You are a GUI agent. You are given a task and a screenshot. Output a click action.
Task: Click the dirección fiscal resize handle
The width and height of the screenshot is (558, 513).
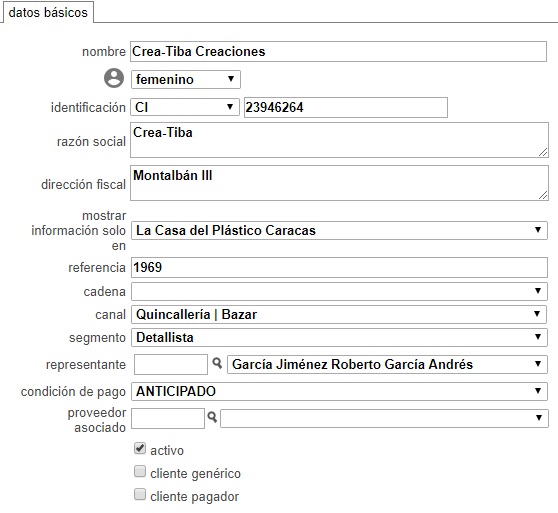(543, 195)
